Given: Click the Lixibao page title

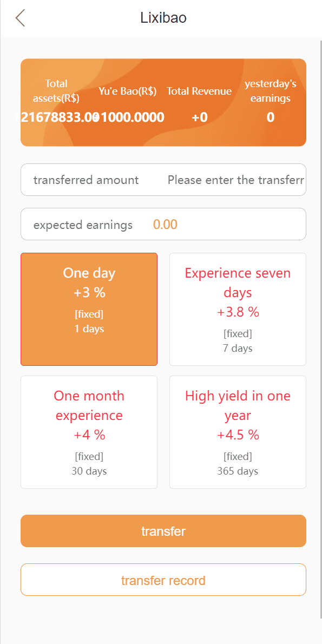Looking at the screenshot, I should 163,18.
